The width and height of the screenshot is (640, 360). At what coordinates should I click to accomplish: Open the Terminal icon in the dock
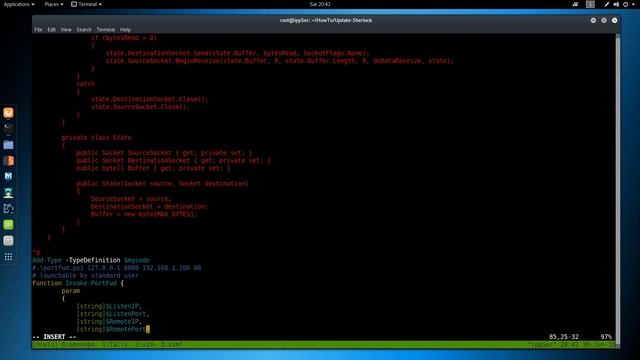(x=8, y=129)
